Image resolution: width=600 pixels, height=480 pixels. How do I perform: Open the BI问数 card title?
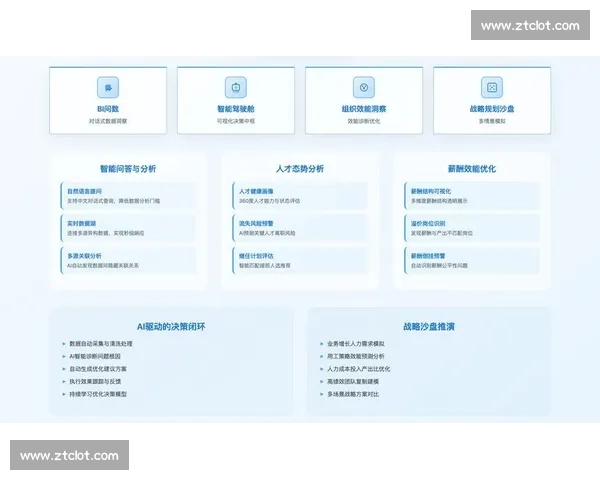coord(108,109)
